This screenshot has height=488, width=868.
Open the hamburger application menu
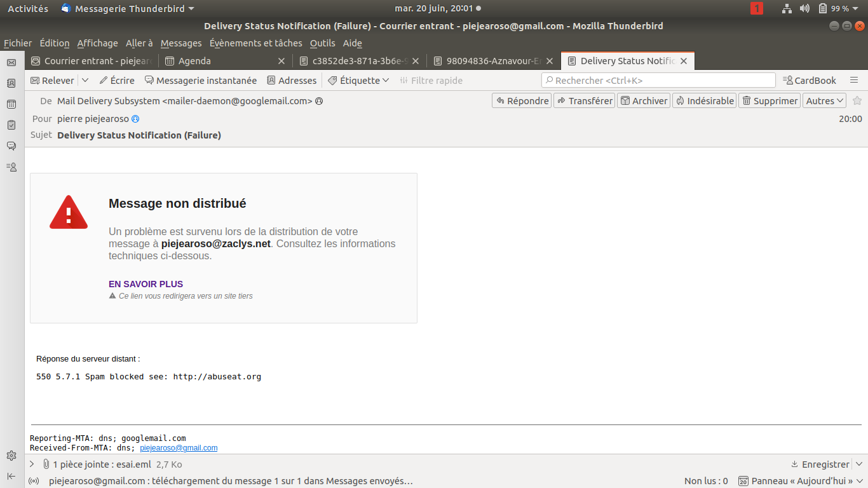coord(854,80)
